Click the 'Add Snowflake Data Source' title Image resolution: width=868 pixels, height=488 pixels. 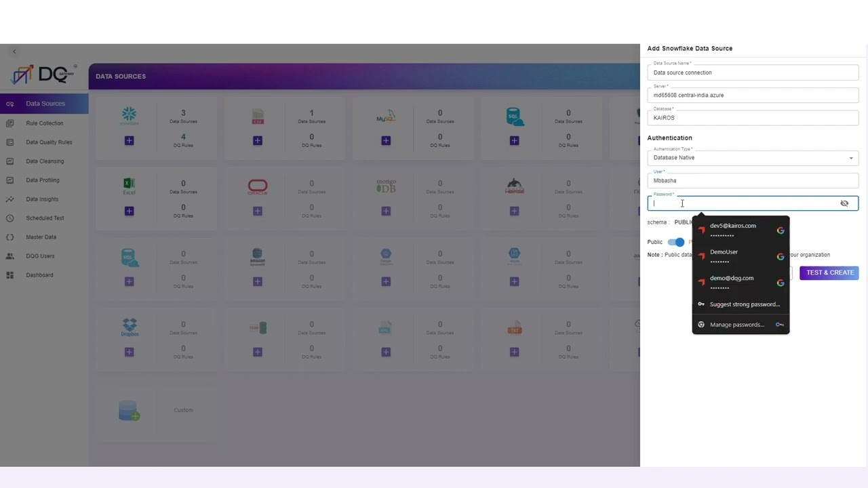(x=690, y=49)
